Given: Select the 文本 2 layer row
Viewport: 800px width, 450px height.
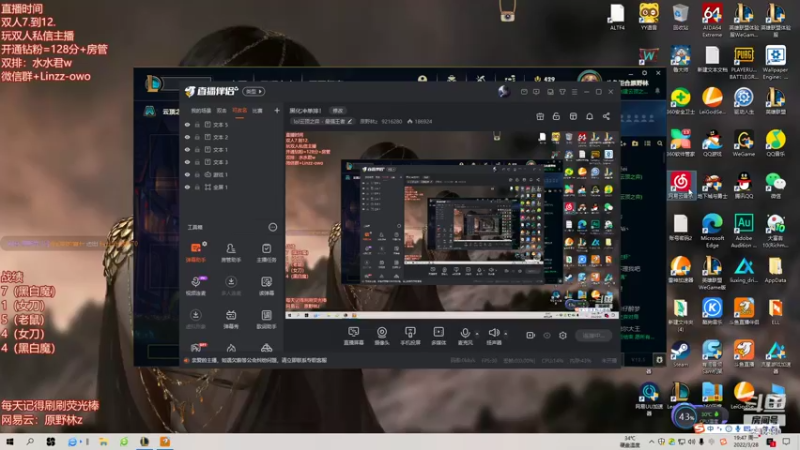Looking at the screenshot, I should pos(231,137).
